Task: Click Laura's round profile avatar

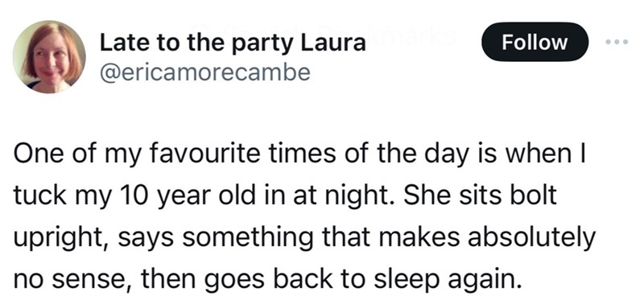Action: 49,57
